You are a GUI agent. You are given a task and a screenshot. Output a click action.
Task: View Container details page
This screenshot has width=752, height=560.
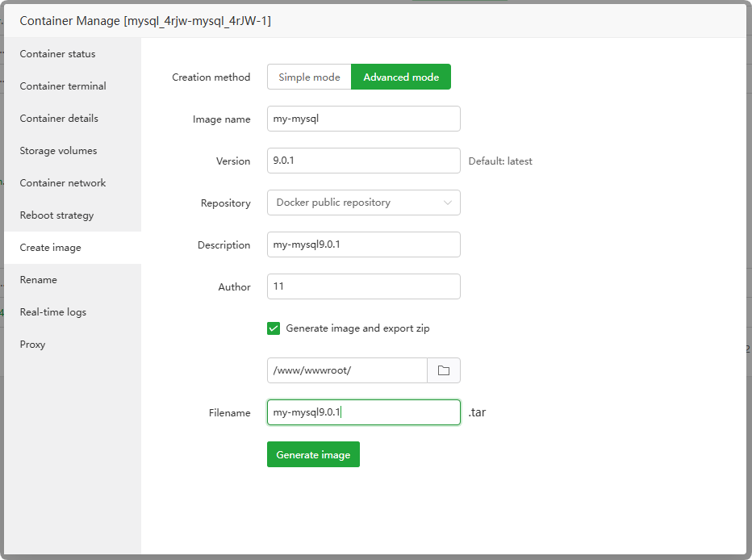click(59, 119)
